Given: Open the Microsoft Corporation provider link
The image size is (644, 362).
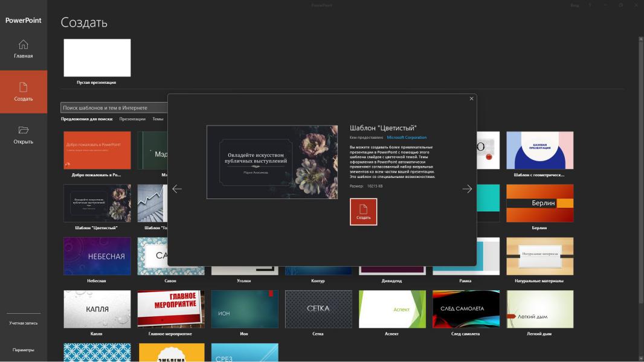Looking at the screenshot, I should (x=407, y=138).
